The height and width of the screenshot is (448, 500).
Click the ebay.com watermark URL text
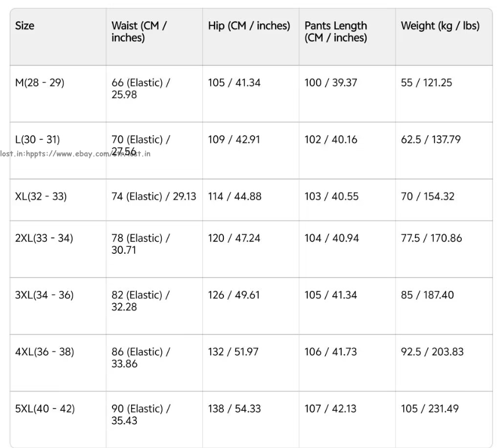click(x=75, y=154)
